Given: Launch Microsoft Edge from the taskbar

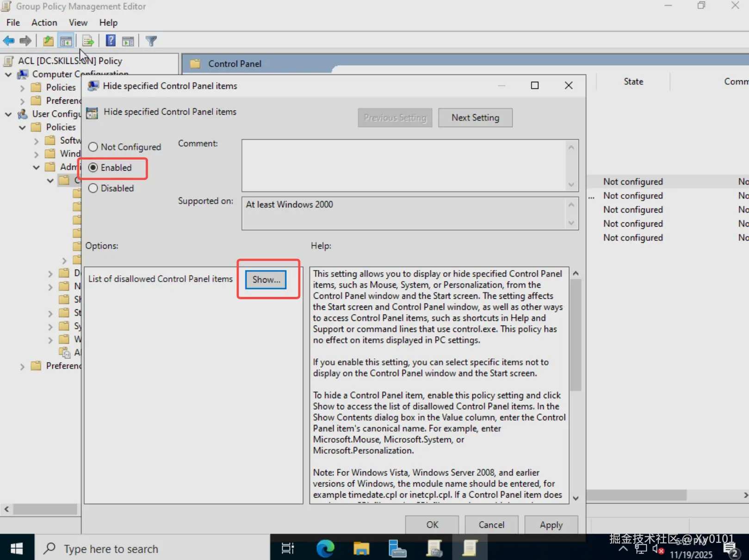Looking at the screenshot, I should pos(325,548).
